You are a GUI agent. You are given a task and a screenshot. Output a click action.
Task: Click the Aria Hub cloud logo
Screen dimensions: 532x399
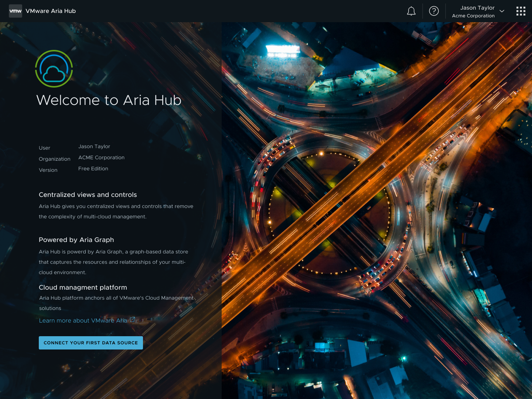54,69
